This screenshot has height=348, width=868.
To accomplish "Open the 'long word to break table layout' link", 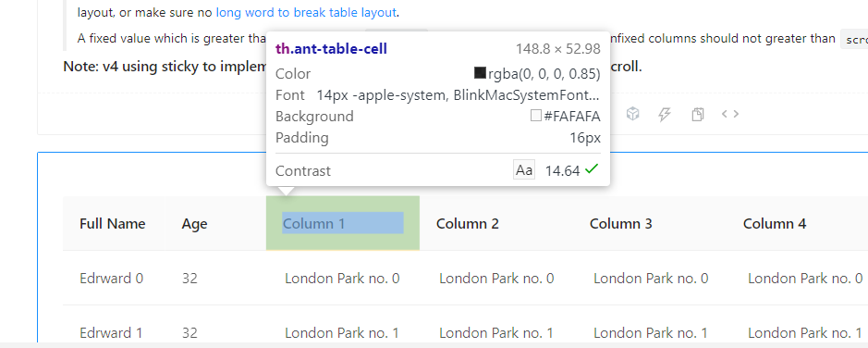I will (306, 12).
